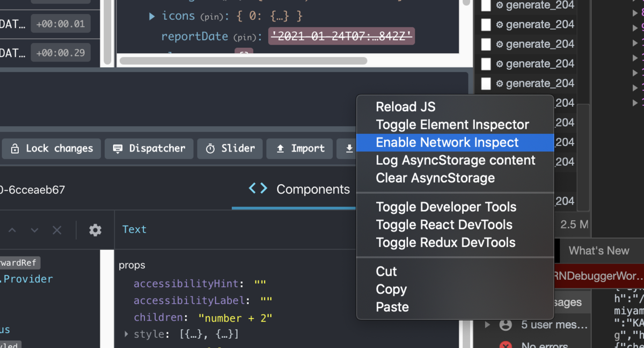Viewport: 644px width, 348px height.
Task: Click the Dispatcher button
Action: coord(149,149)
